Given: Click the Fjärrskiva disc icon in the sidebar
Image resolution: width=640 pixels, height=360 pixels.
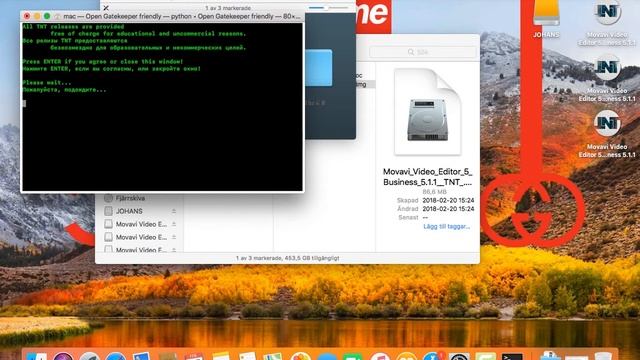Looking at the screenshot, I should click(x=108, y=198).
